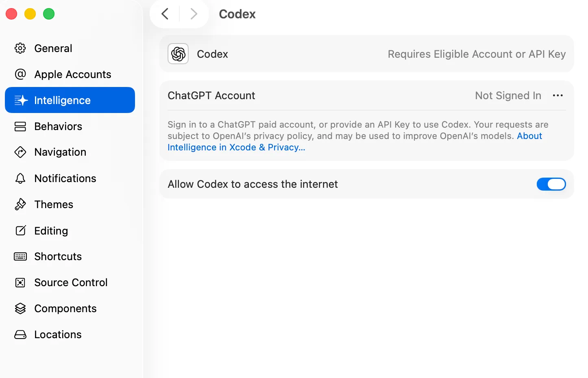This screenshot has width=588, height=378.
Task: Click the Apple Accounts at-sign icon
Action: click(x=20, y=74)
